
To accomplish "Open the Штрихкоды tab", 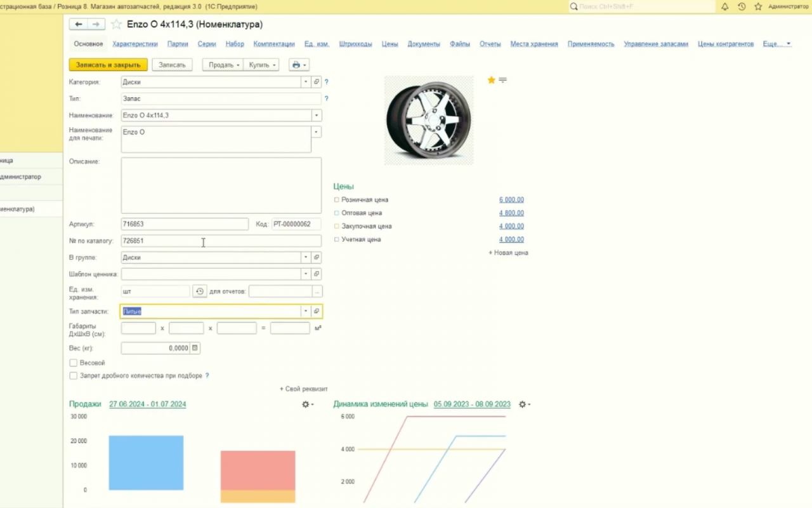I will [355, 44].
